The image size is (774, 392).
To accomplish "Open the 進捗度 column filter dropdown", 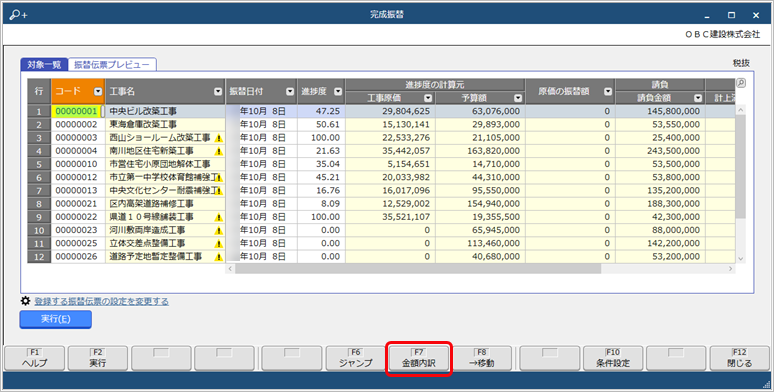I will [x=338, y=91].
